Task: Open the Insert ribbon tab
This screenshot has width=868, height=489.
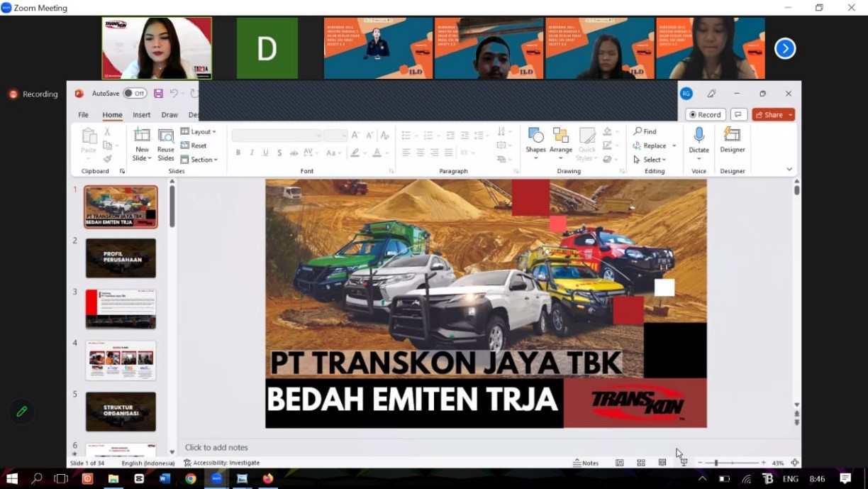Action: [x=142, y=115]
